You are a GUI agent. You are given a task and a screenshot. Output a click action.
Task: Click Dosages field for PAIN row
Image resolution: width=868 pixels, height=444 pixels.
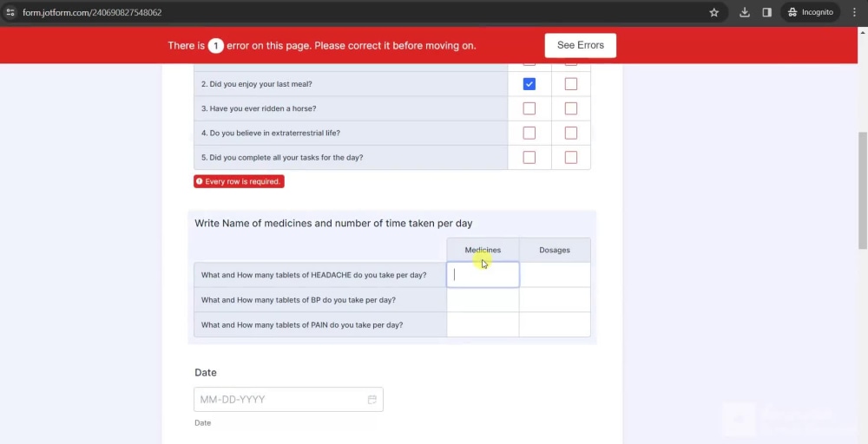(555, 324)
